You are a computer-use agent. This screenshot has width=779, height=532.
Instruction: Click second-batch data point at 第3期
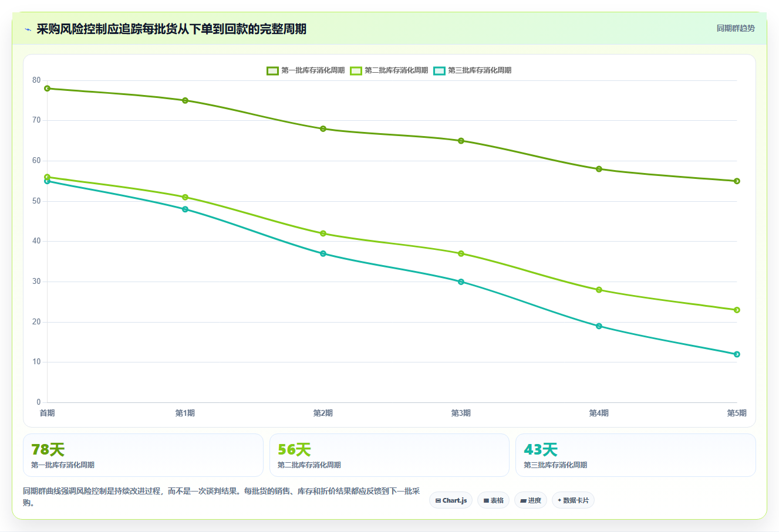click(461, 253)
